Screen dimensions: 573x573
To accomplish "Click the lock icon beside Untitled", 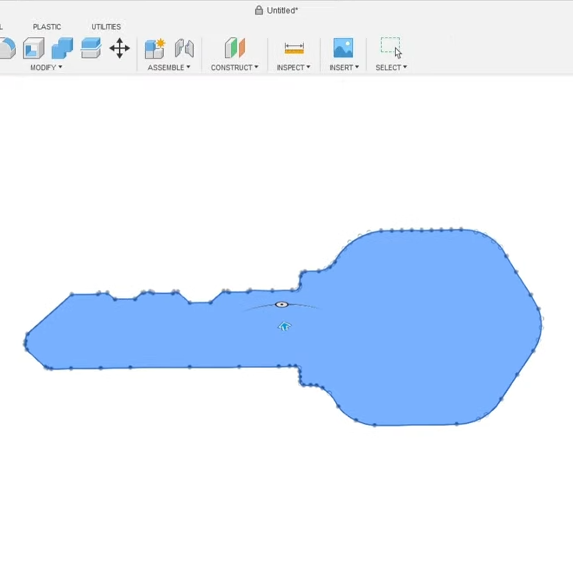I will point(259,10).
